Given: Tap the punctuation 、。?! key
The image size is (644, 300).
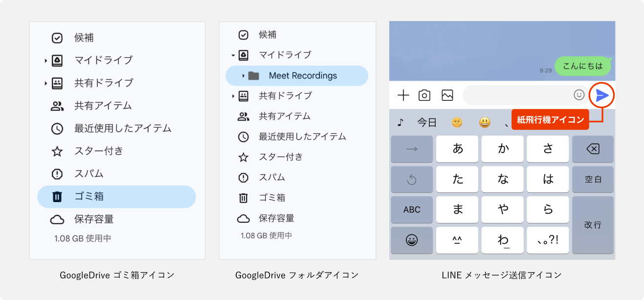Looking at the screenshot, I should coord(548,240).
